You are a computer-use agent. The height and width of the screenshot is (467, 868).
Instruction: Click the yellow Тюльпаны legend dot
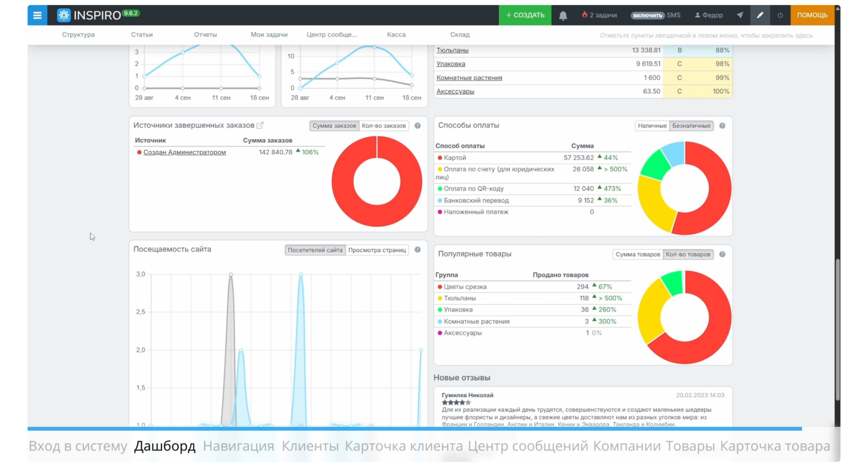pyautogui.click(x=440, y=299)
